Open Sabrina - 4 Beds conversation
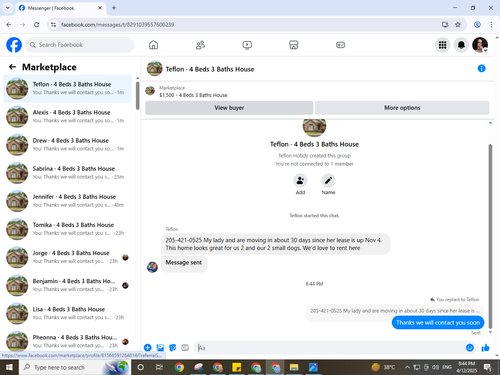This screenshot has width=500, height=375. [67, 173]
